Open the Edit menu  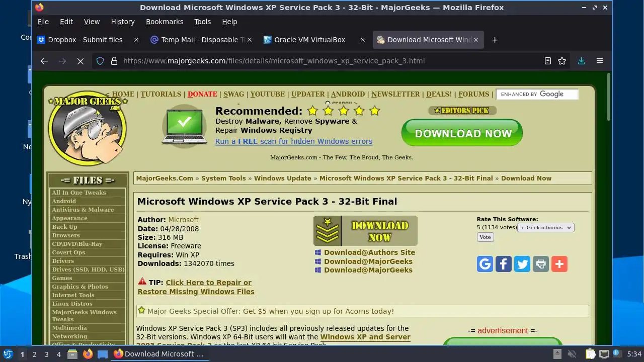click(66, 22)
